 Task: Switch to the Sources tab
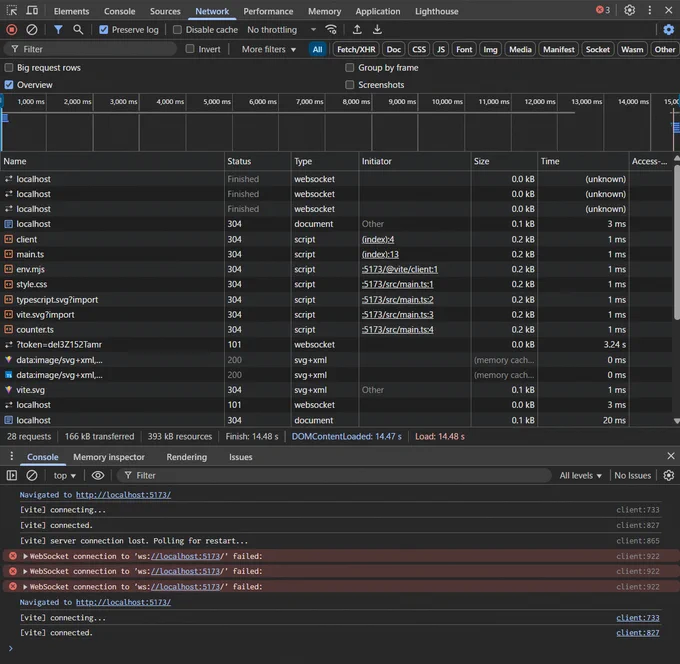pyautogui.click(x=165, y=11)
